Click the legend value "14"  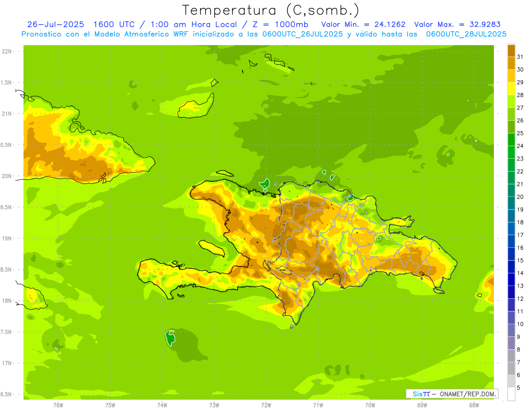click(520, 273)
